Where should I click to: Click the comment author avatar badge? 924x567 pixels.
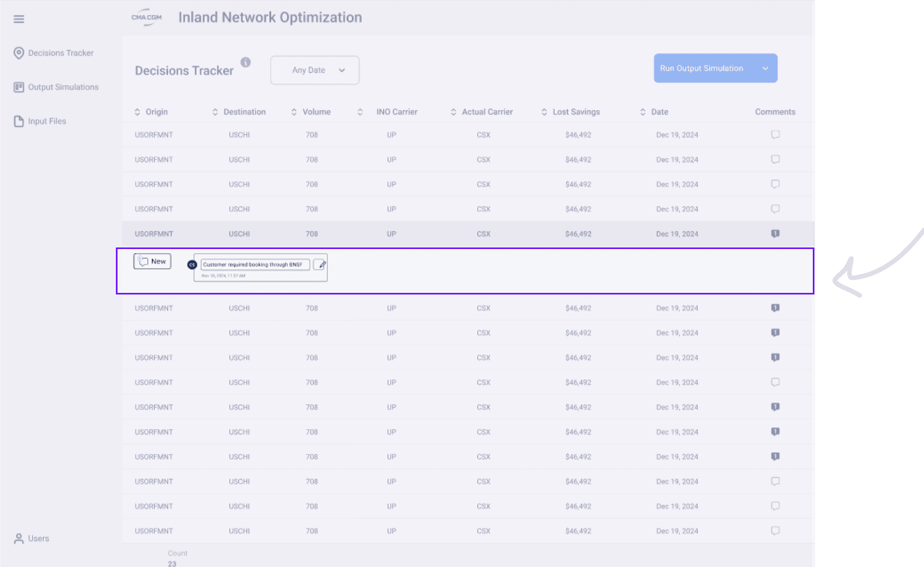(192, 265)
